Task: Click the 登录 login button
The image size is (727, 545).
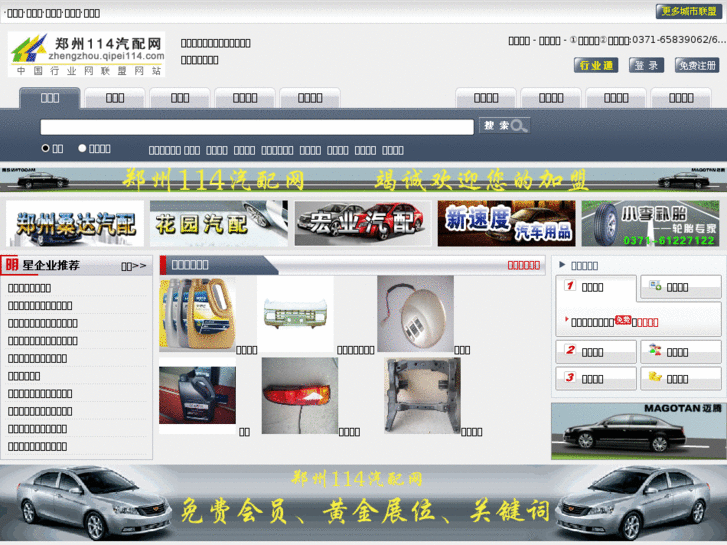Action: point(646,65)
